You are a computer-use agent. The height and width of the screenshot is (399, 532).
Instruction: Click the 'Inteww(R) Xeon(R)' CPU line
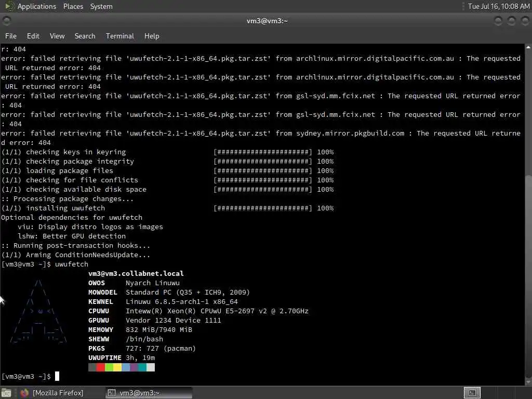[217, 311]
